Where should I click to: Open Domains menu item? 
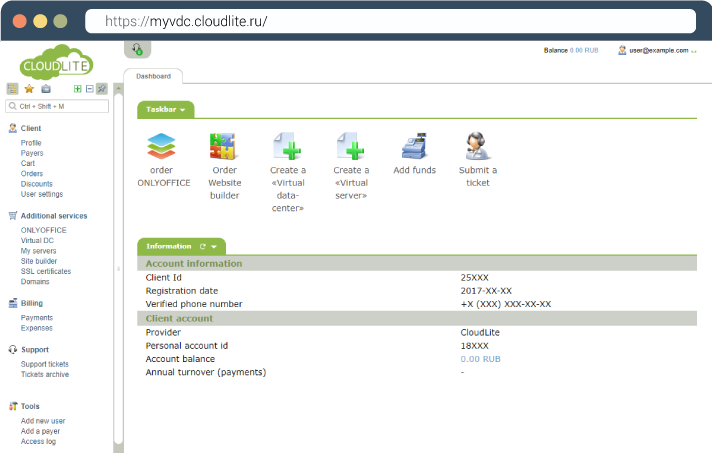(x=35, y=281)
